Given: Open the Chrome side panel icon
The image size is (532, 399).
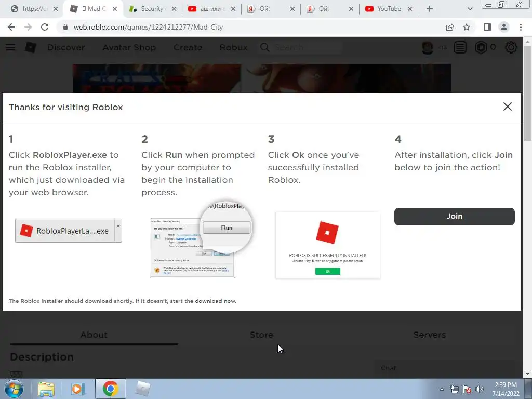Looking at the screenshot, I should tap(487, 27).
